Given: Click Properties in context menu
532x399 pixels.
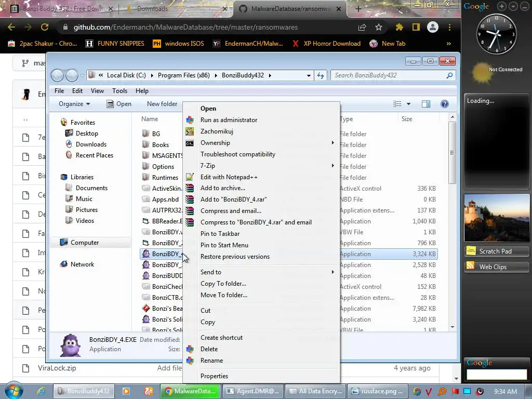Looking at the screenshot, I should coord(214,376).
